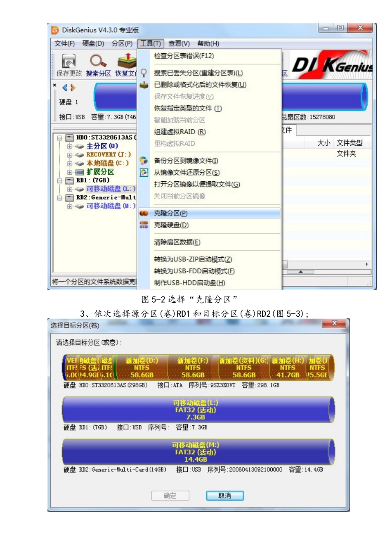The image size is (392, 555).
Task: Select 可移动磁盘(M:) label in tree
Action: coord(111,206)
